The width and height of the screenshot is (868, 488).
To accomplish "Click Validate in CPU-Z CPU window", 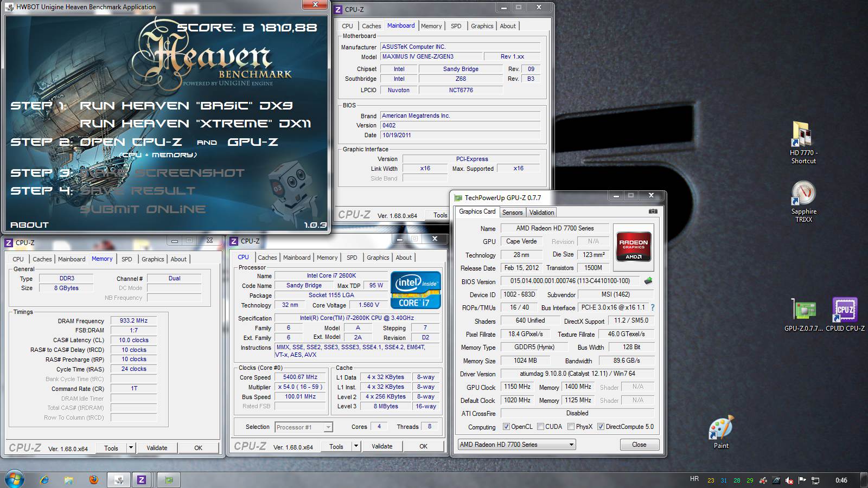I will (x=382, y=446).
